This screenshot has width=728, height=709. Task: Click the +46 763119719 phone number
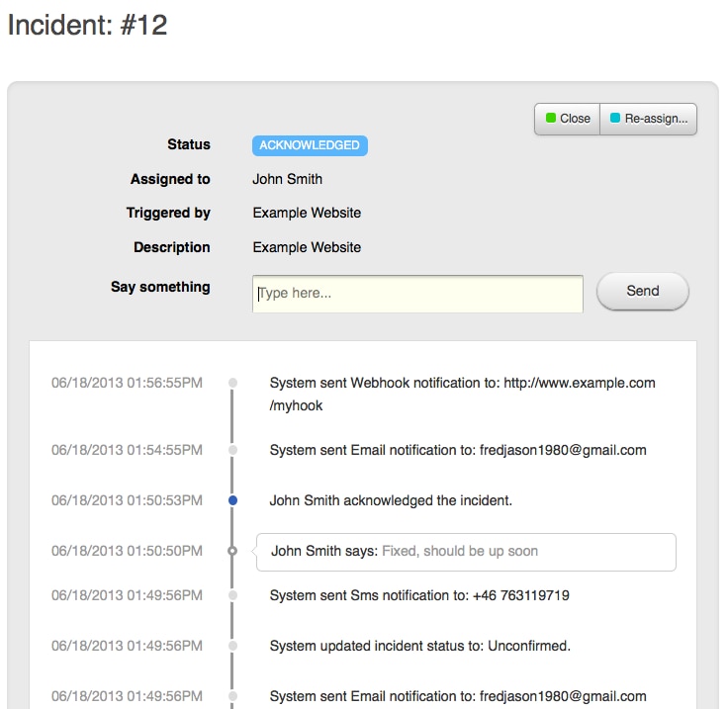(x=521, y=595)
